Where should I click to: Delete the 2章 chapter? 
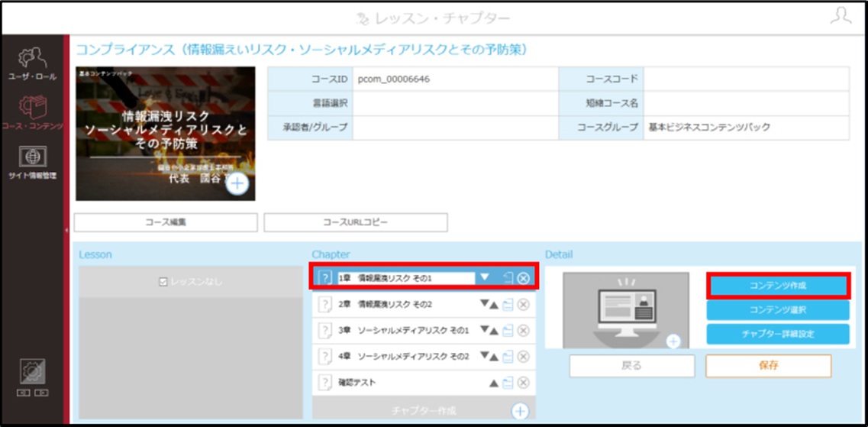[523, 305]
